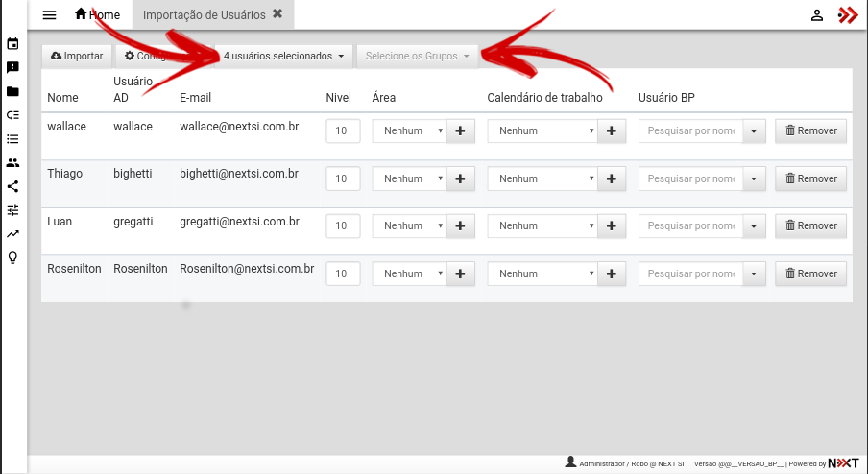Close the Importação de Usuários tab
This screenshot has height=474, width=868.
[x=277, y=14]
